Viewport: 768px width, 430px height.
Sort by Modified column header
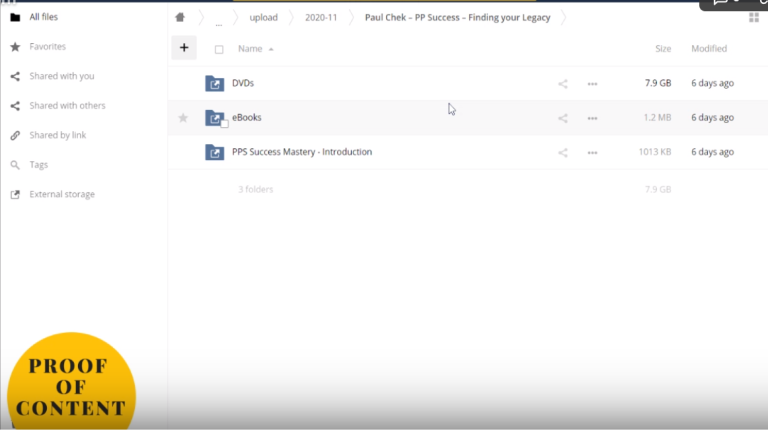[709, 48]
